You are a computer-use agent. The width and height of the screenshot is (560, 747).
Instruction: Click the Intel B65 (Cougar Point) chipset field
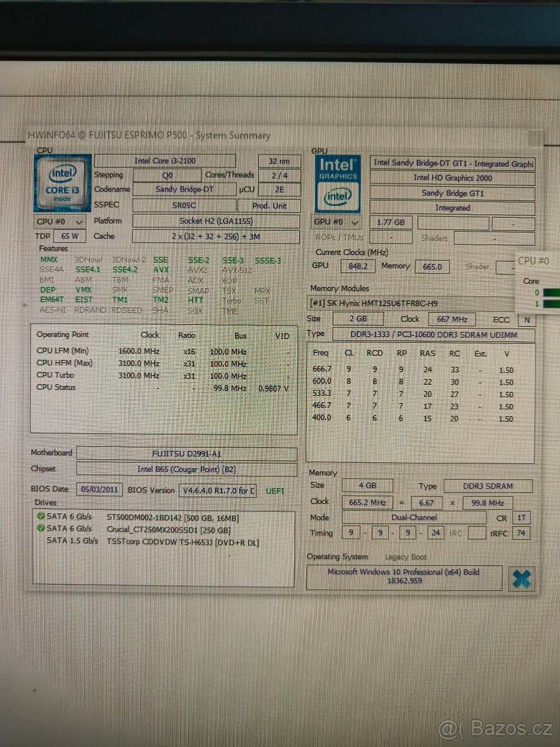187,469
